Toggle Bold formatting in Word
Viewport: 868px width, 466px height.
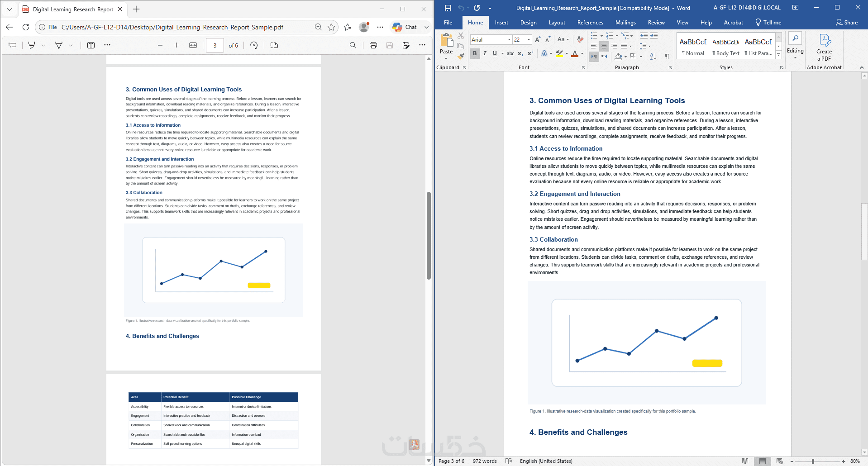click(x=475, y=53)
